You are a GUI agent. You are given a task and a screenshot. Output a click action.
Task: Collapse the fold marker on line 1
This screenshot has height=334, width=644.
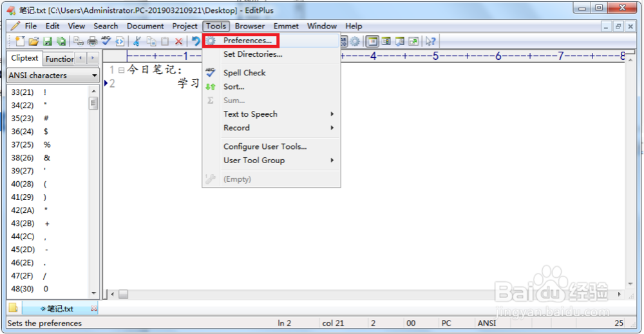click(121, 70)
